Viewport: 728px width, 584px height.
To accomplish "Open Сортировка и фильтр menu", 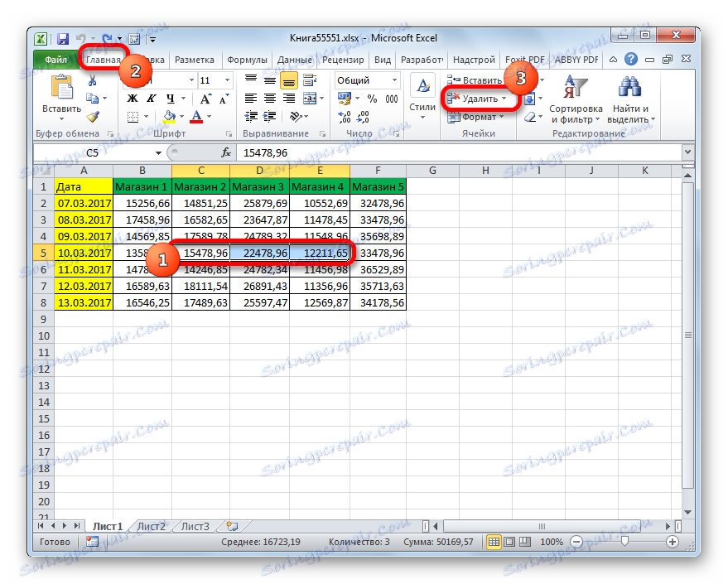I will point(576,99).
